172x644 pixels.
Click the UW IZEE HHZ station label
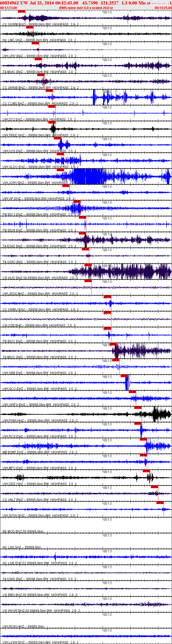point(40,484)
